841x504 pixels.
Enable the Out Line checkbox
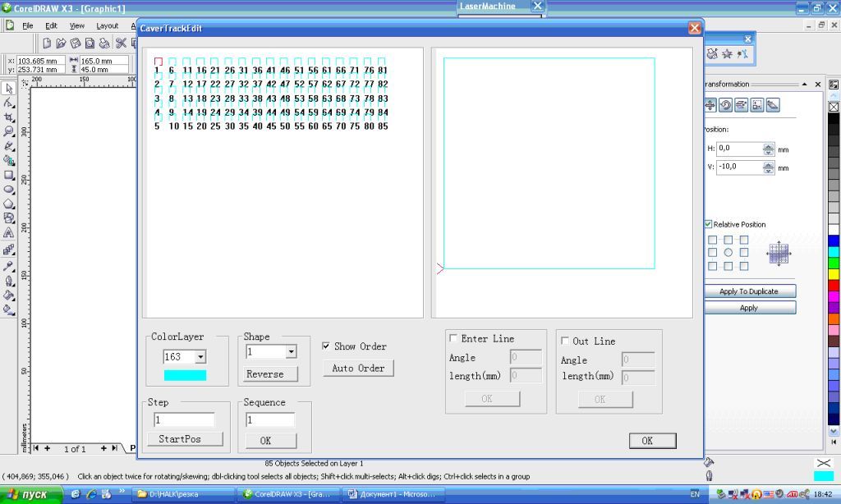point(565,341)
